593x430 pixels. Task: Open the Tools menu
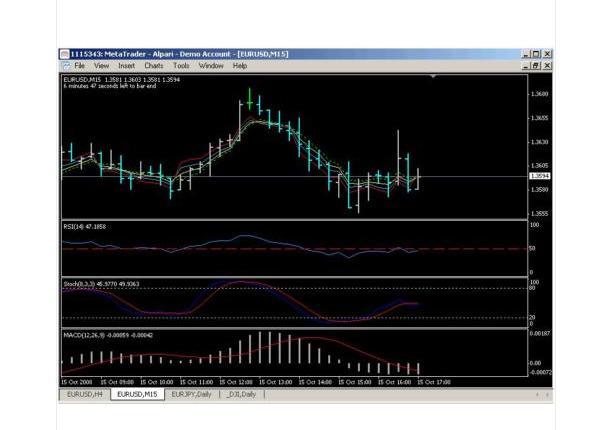pos(181,66)
